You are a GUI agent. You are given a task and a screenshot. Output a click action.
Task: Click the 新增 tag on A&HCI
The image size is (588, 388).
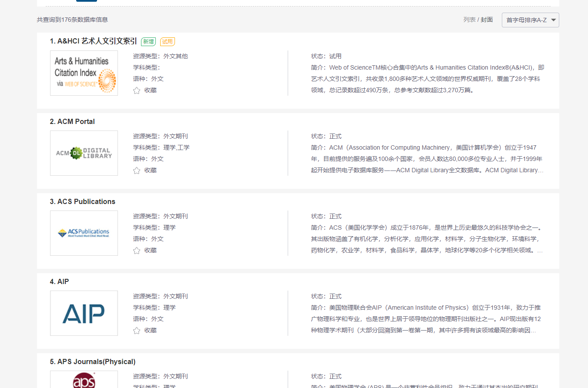tap(148, 42)
